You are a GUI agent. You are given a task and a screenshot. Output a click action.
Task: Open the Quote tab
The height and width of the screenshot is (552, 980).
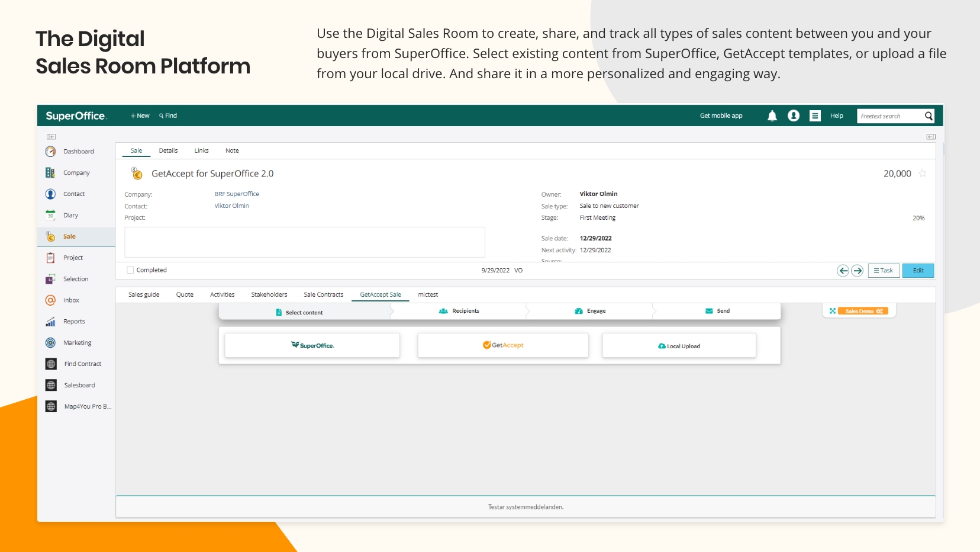click(185, 295)
